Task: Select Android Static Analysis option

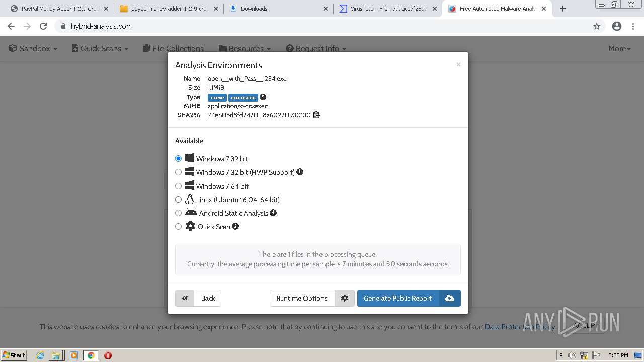Action: coord(178,213)
